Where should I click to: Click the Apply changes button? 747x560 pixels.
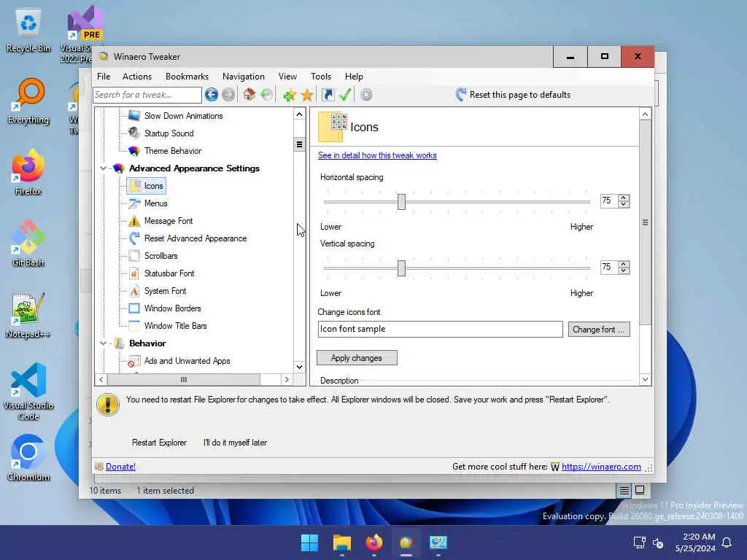coord(357,358)
